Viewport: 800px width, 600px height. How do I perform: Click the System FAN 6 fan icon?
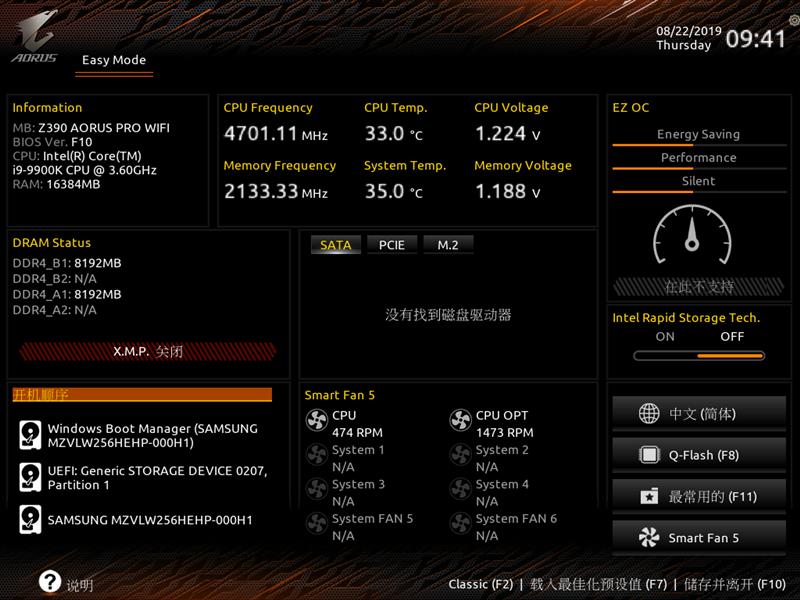460,523
